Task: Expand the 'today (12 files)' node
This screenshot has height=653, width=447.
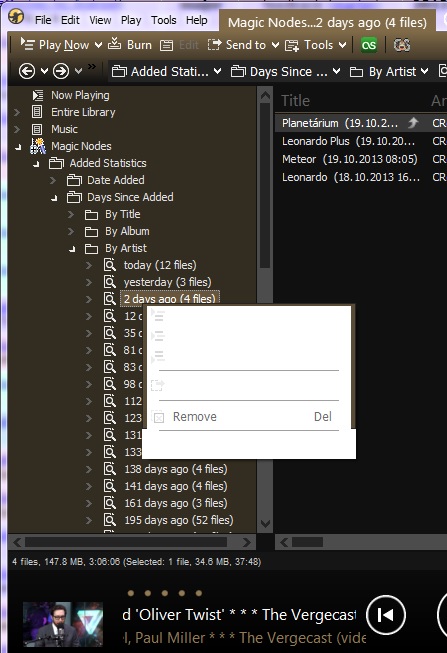Action: pos(89,265)
